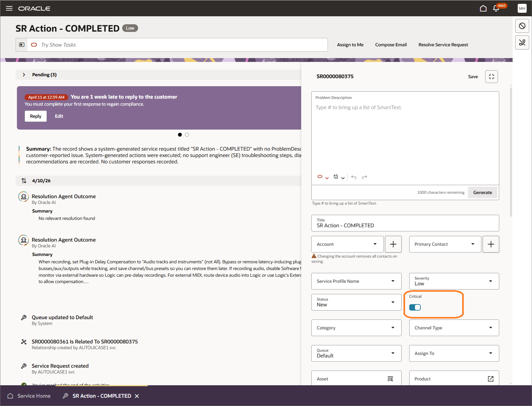Open the notifications bell with 4465 badge

pos(496,8)
